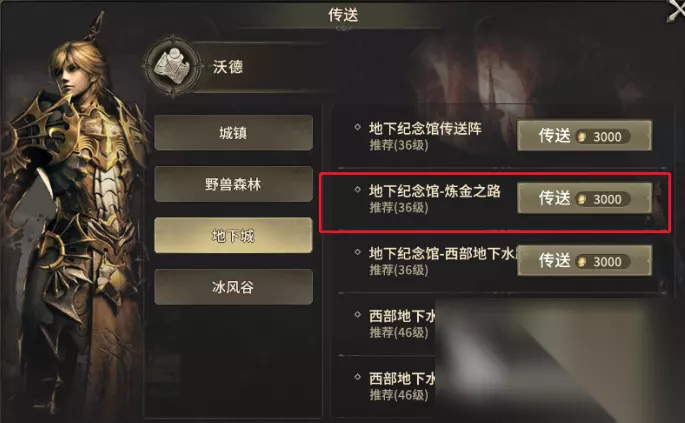Click diamond bullet beside 地下纪念馆-炼金之路
Image resolution: width=685 pixels, height=423 pixels.
pyautogui.click(x=357, y=190)
